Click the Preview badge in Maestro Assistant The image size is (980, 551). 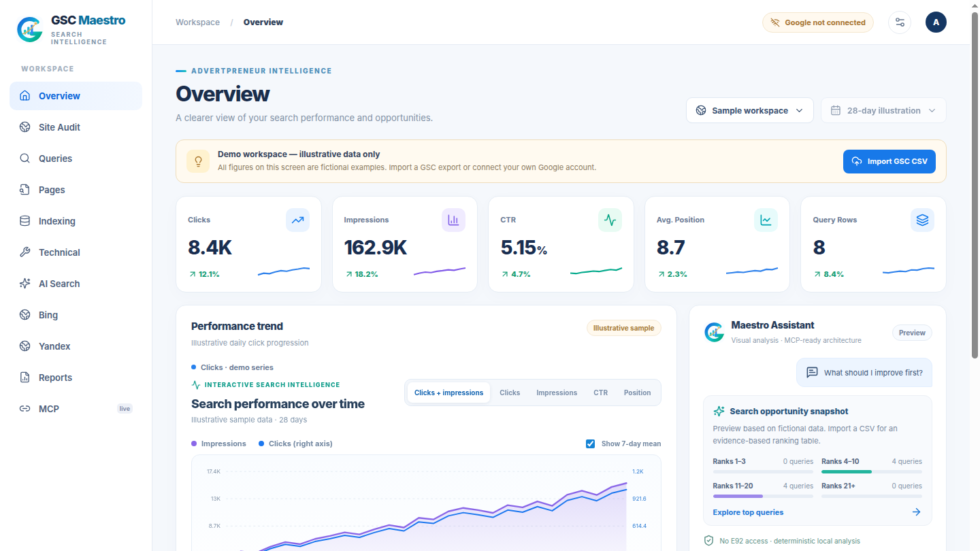(912, 333)
